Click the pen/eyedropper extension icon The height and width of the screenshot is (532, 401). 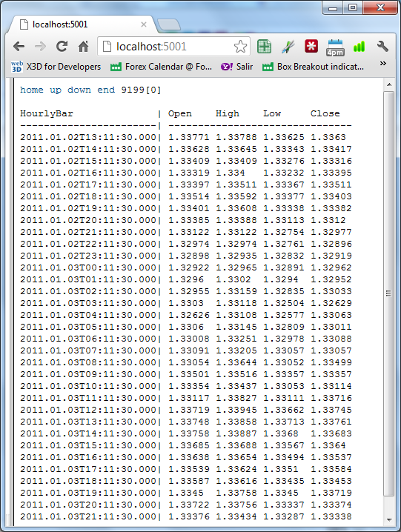coord(288,47)
